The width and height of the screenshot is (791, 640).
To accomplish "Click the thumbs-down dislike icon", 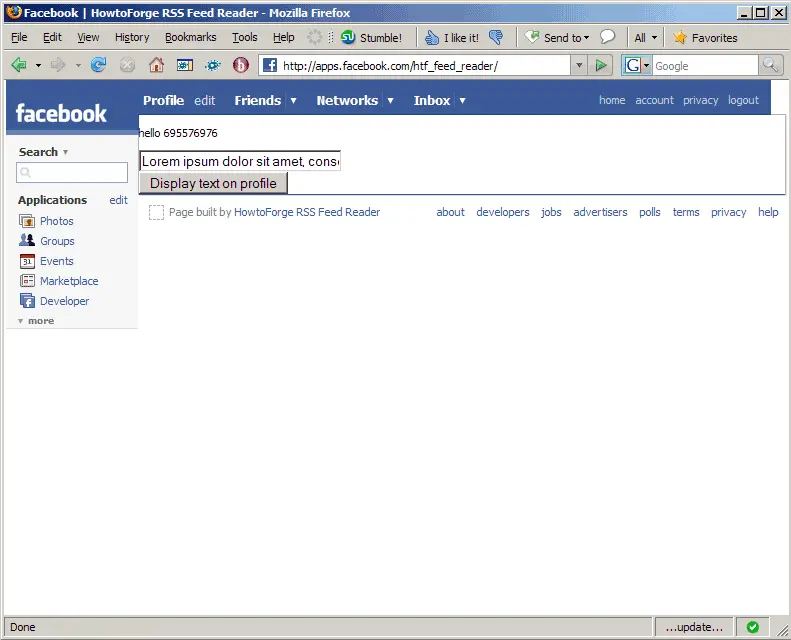I will tap(495, 38).
